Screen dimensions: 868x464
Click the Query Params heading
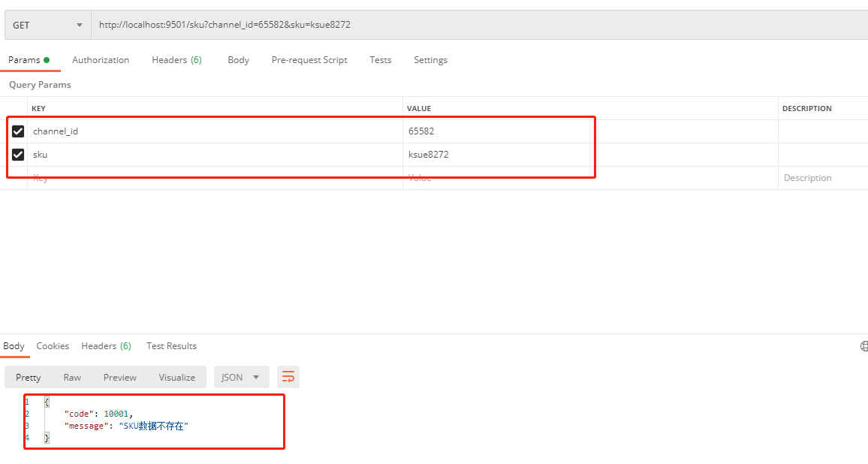[x=40, y=85]
